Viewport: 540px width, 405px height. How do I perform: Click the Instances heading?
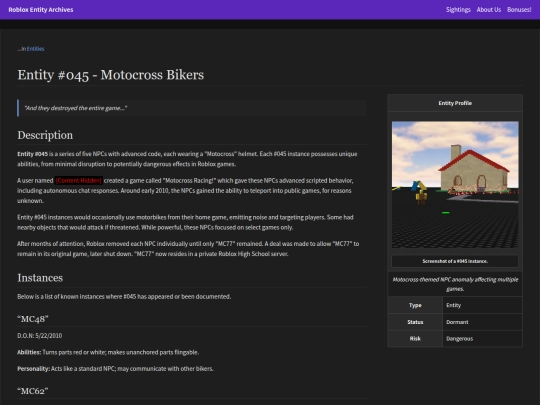coord(40,278)
